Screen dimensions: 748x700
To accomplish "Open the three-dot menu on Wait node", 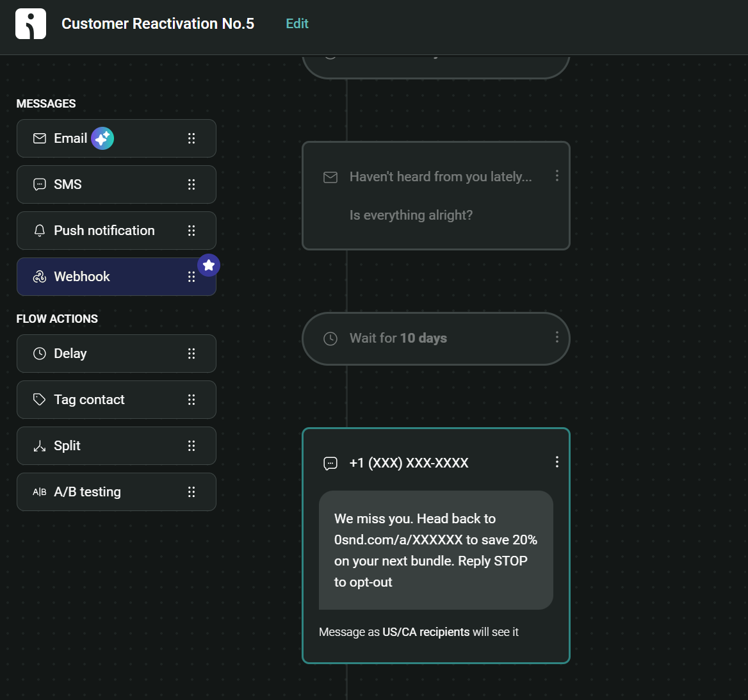I will point(557,338).
